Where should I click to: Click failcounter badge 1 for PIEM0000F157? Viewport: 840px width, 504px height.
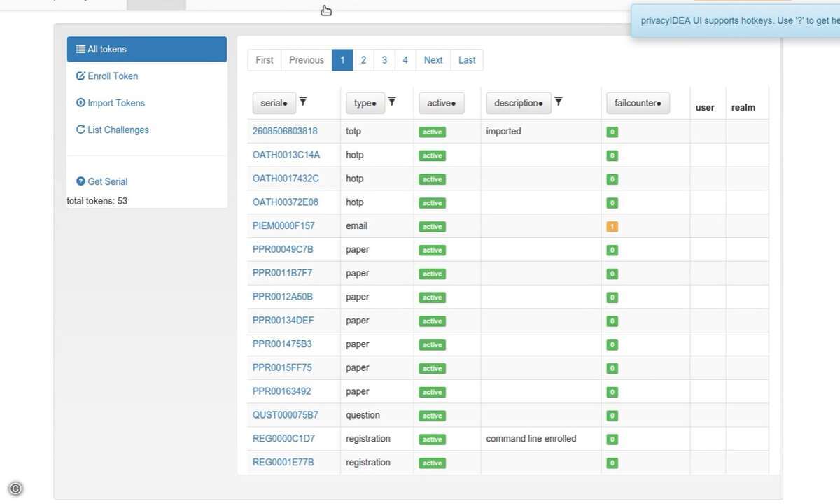click(612, 227)
